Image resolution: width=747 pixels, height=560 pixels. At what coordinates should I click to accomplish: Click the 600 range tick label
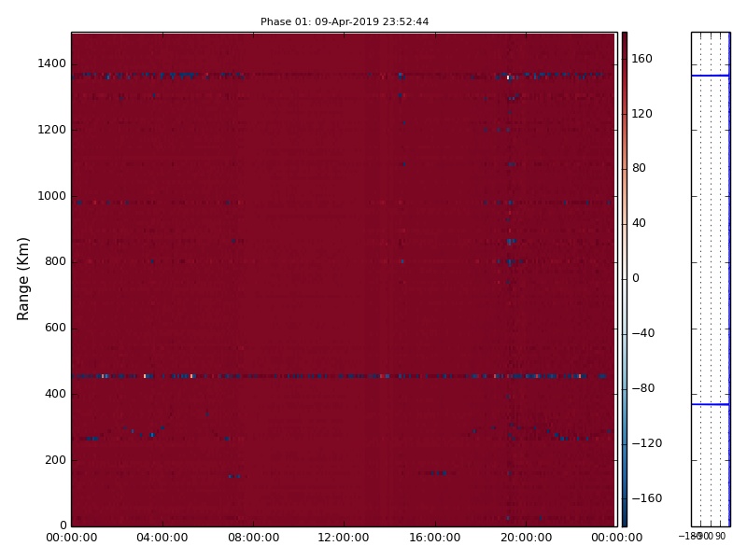tap(55, 329)
